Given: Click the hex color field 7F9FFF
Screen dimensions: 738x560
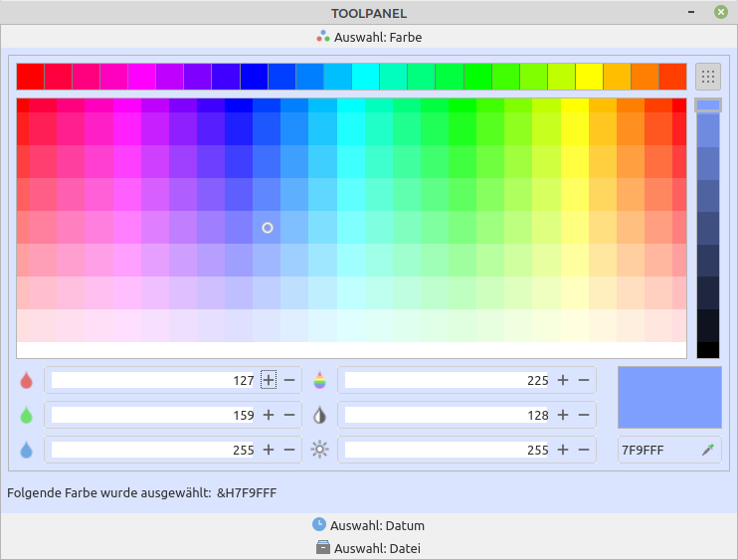Looking at the screenshot, I should click(656, 450).
